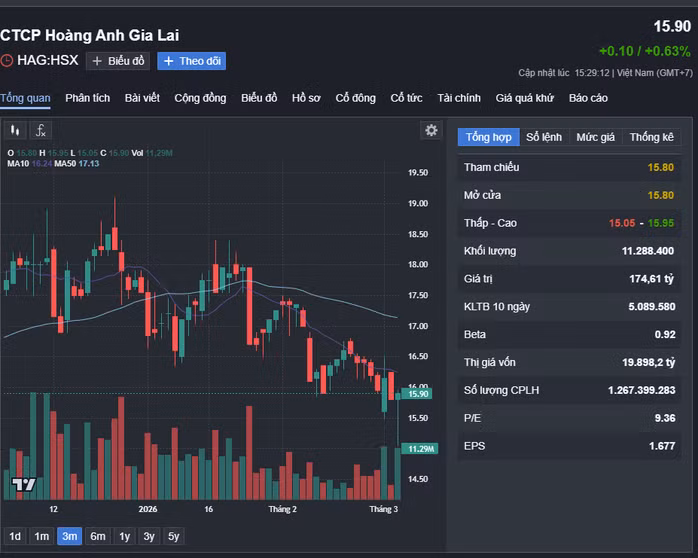The height and width of the screenshot is (558, 698).
Task: Open the Phân tích tab
Action: tap(88, 98)
